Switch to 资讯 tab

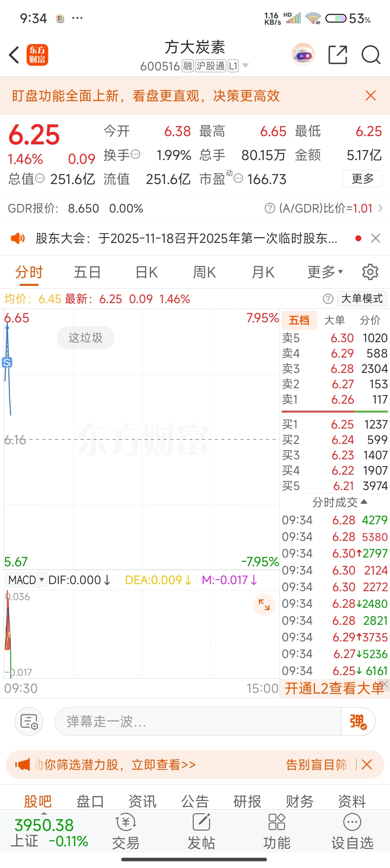coord(143,802)
